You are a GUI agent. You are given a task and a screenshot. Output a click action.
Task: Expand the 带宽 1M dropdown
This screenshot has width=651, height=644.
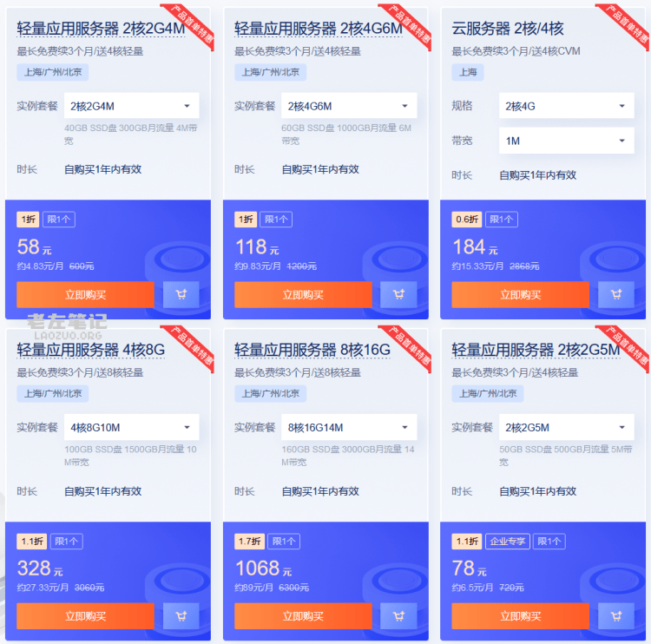(567, 141)
